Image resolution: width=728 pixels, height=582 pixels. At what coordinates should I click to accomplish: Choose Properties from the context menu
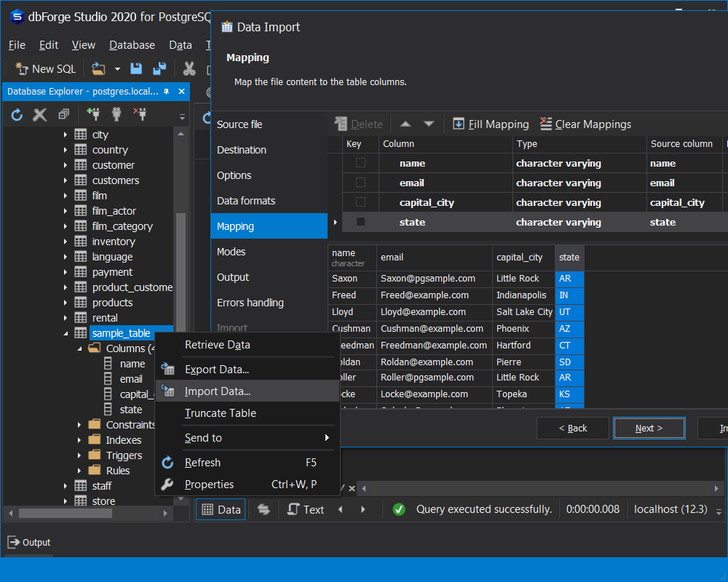point(248,484)
